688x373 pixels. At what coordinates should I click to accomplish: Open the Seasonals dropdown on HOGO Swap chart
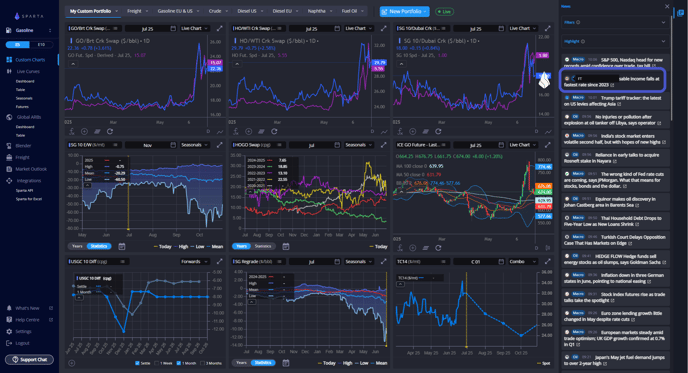[x=358, y=145]
